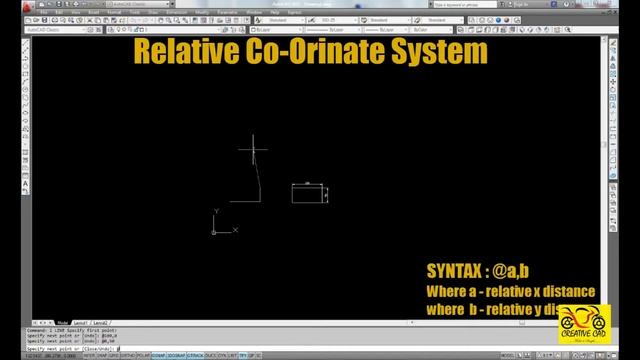Open plot style ByColor dropdown
The image size is (640, 360).
pos(432,30)
